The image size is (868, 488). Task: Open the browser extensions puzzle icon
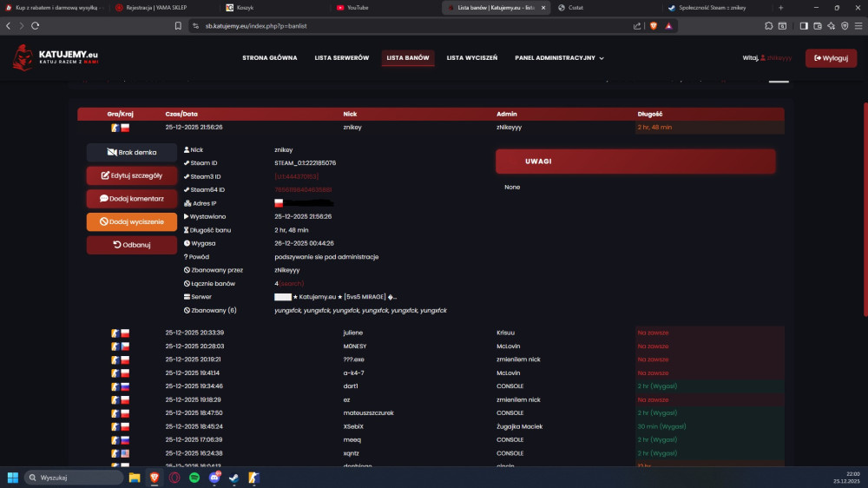click(x=769, y=26)
